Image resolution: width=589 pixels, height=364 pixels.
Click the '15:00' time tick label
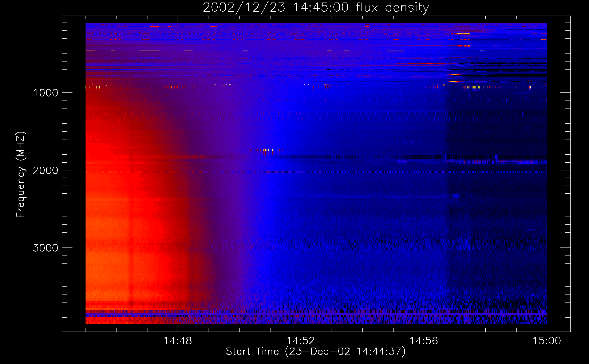(x=547, y=341)
